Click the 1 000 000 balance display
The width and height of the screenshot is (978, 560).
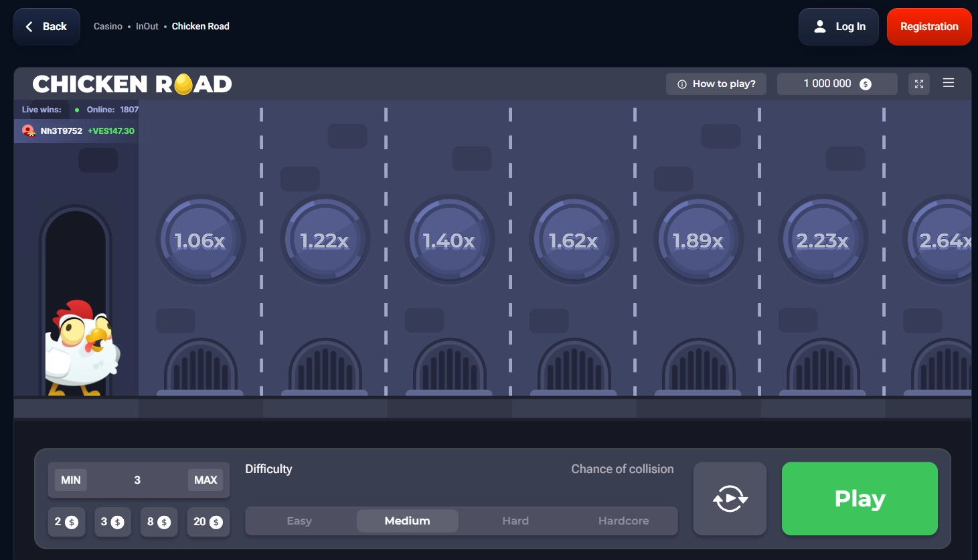point(837,84)
